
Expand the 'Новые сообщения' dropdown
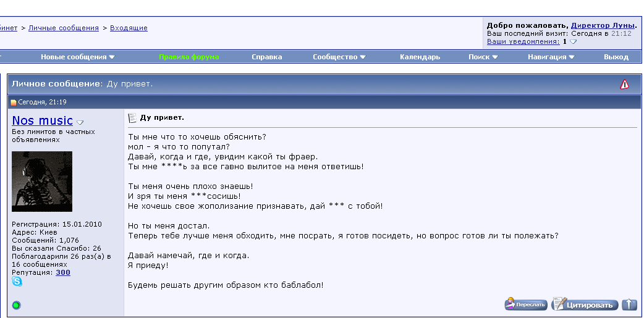point(78,57)
